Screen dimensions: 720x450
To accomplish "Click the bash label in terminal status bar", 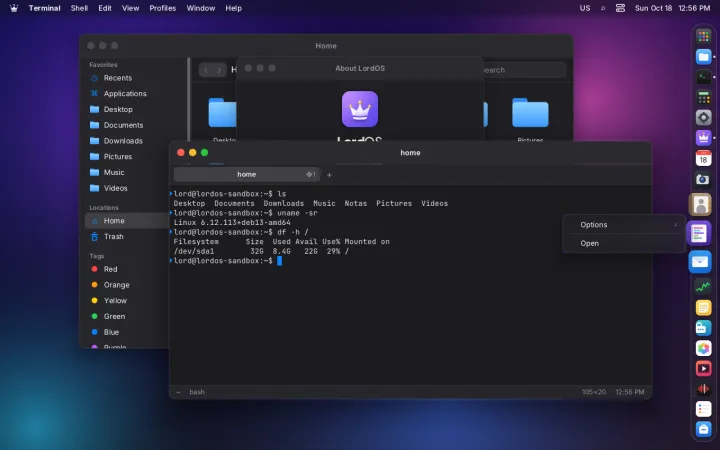I will [x=197, y=392].
